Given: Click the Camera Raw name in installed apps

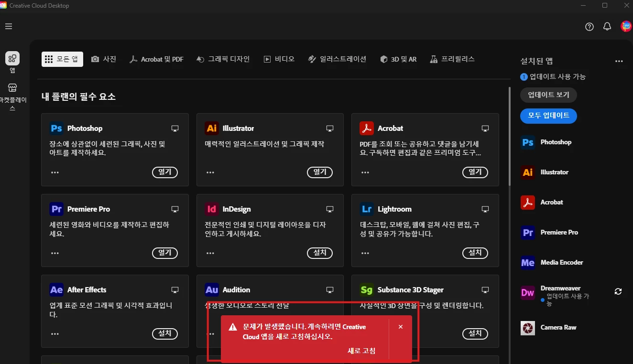Looking at the screenshot, I should pos(558,327).
